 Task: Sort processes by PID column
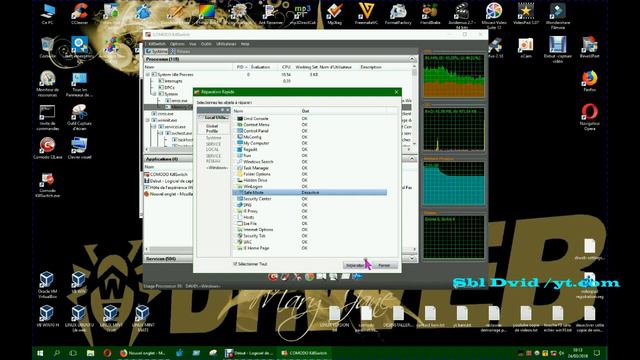click(x=240, y=67)
